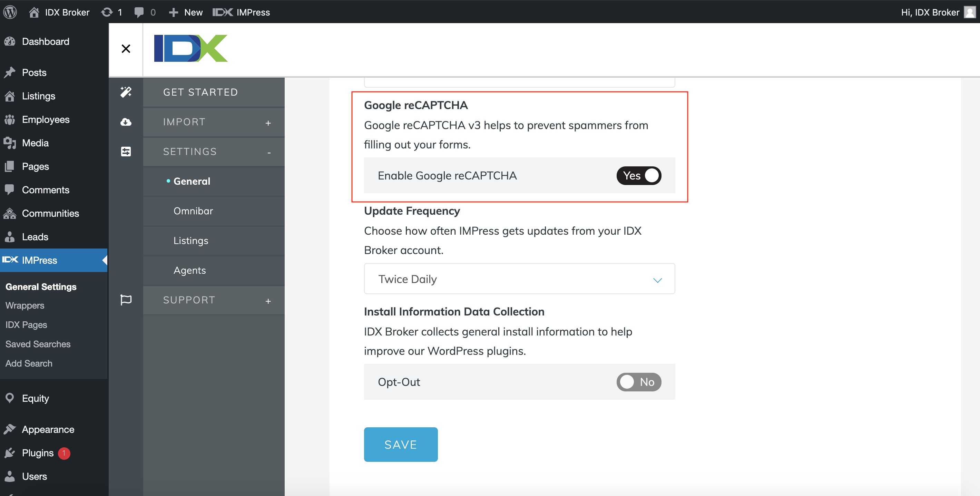
Task: Toggle the Opt-Out switch
Action: (639, 382)
